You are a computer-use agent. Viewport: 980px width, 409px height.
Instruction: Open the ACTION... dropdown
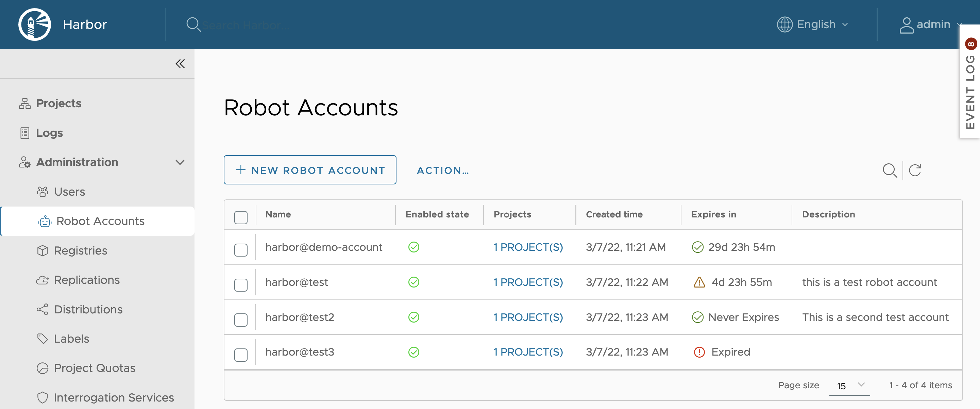[443, 170]
